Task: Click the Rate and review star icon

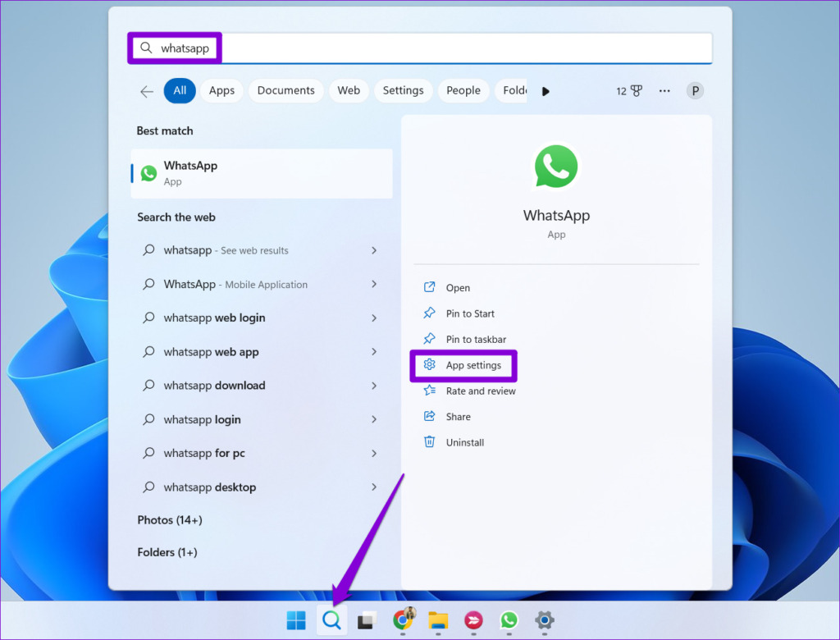Action: click(x=428, y=391)
